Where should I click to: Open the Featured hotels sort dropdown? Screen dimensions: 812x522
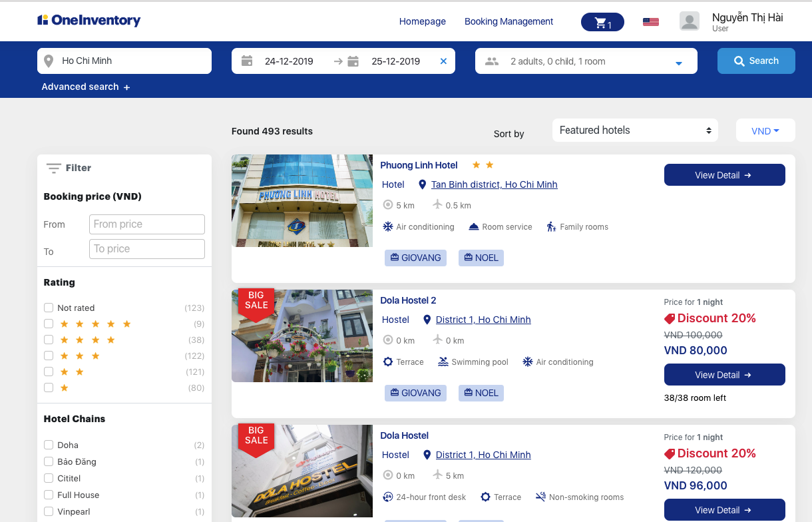pos(635,130)
